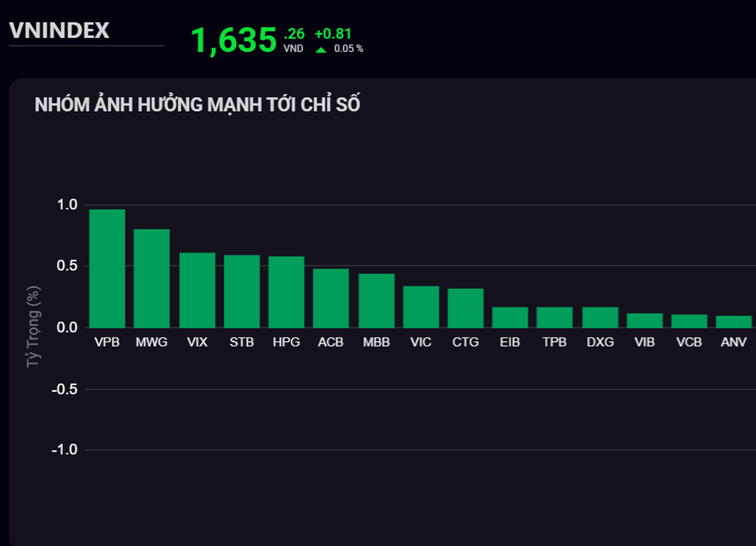The height and width of the screenshot is (546, 756).
Task: Select the VPB bar in chart
Action: tap(107, 269)
